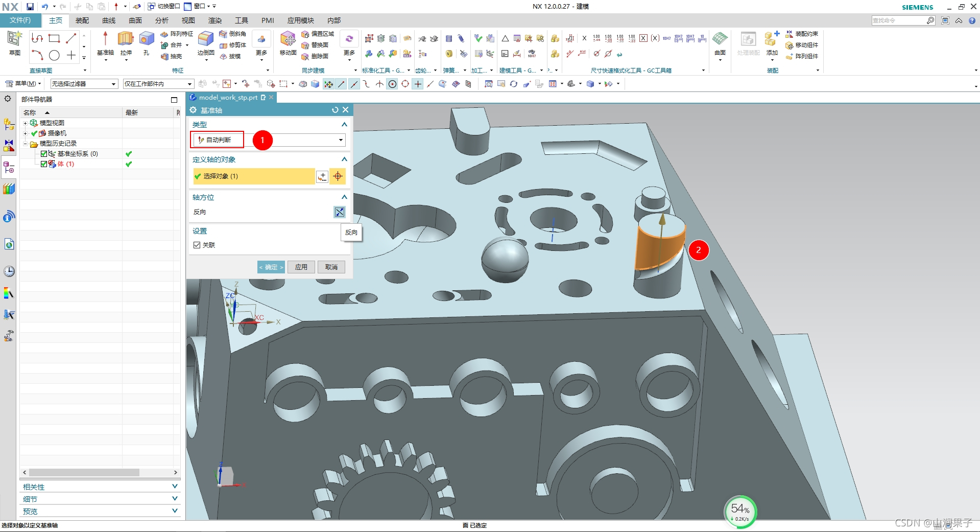Viewport: 980px width, 532px height.
Task: Toggle the arc-center snap point icon
Action: [392, 84]
